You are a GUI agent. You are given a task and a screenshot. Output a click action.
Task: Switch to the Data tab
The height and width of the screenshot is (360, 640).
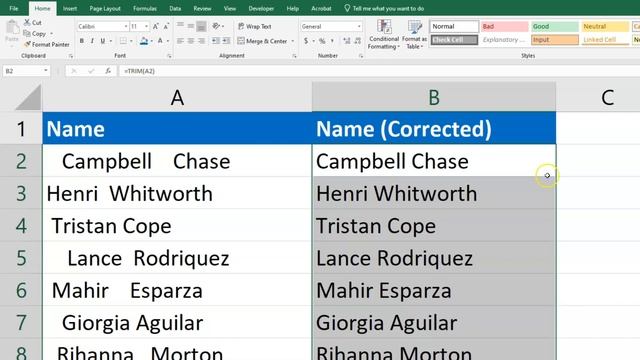[175, 8]
